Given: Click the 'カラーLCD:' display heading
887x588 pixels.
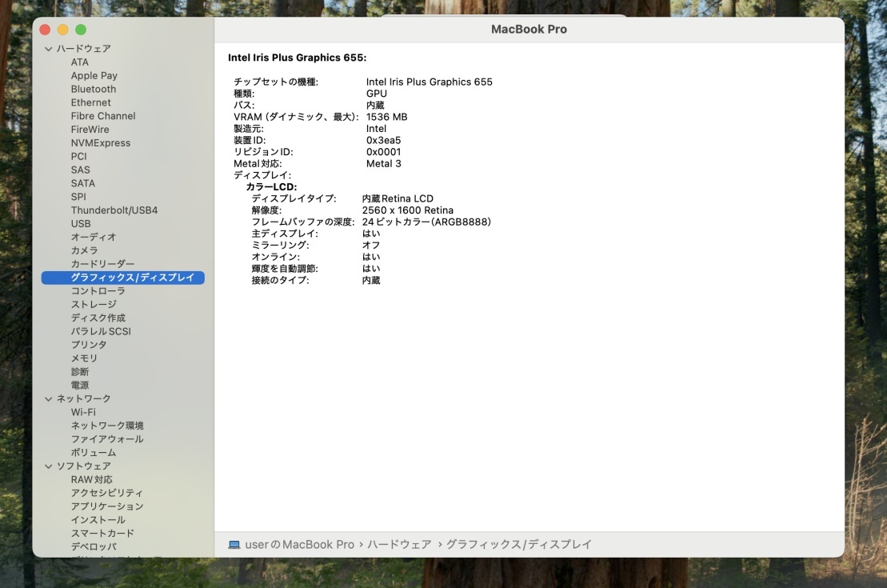Looking at the screenshot, I should [x=271, y=187].
